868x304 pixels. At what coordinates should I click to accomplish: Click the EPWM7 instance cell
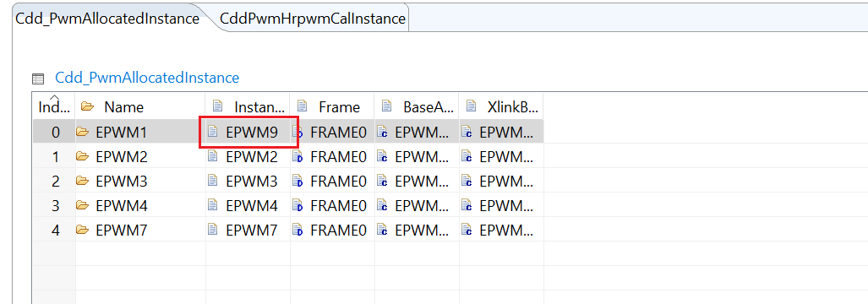click(248, 230)
